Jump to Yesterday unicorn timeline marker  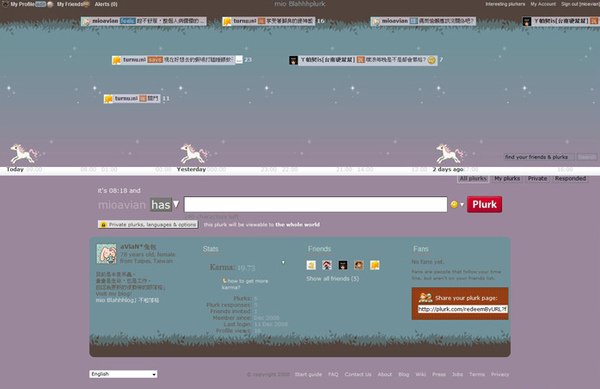coord(194,153)
